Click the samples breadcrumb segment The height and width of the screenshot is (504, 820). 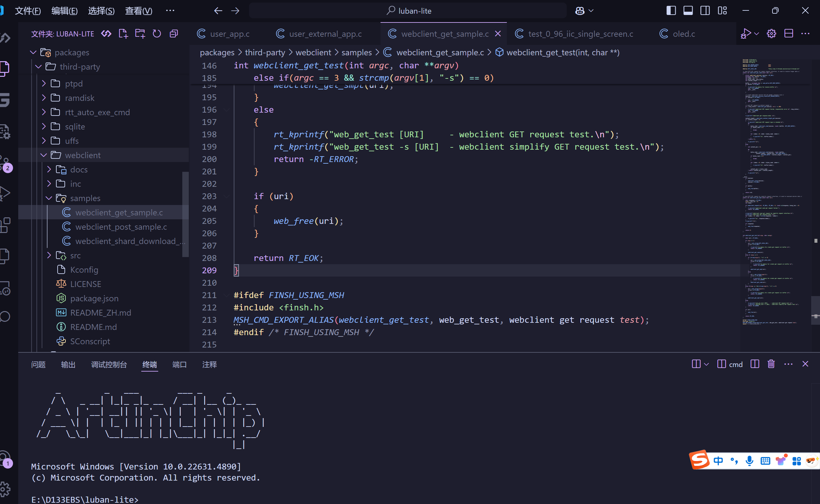pos(356,52)
